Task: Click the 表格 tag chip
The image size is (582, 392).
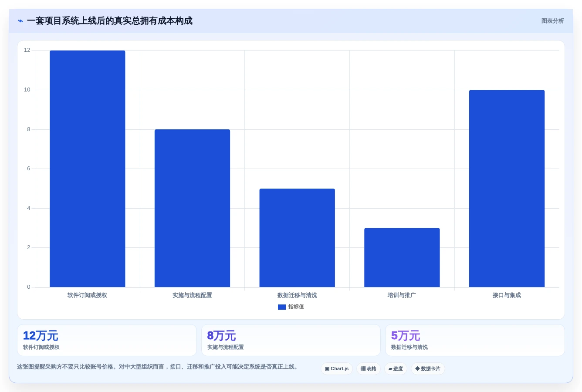Action: [x=369, y=369]
